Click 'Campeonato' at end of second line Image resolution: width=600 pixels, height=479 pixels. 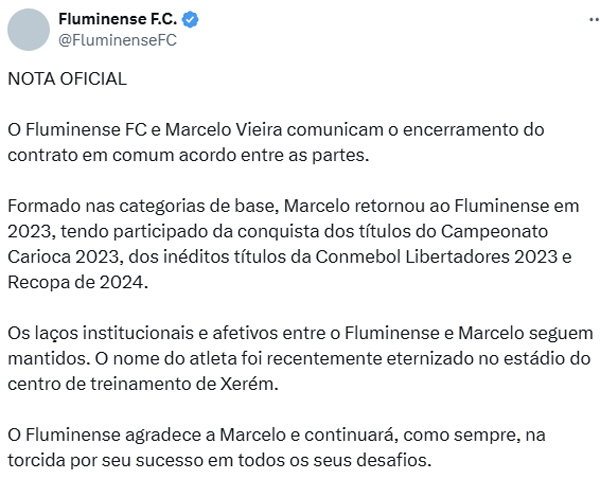click(494, 232)
